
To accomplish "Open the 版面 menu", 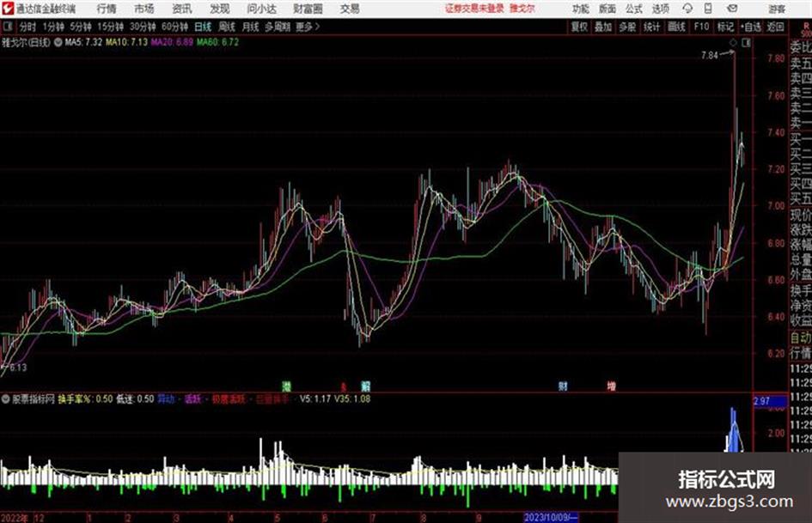I will click(x=607, y=9).
